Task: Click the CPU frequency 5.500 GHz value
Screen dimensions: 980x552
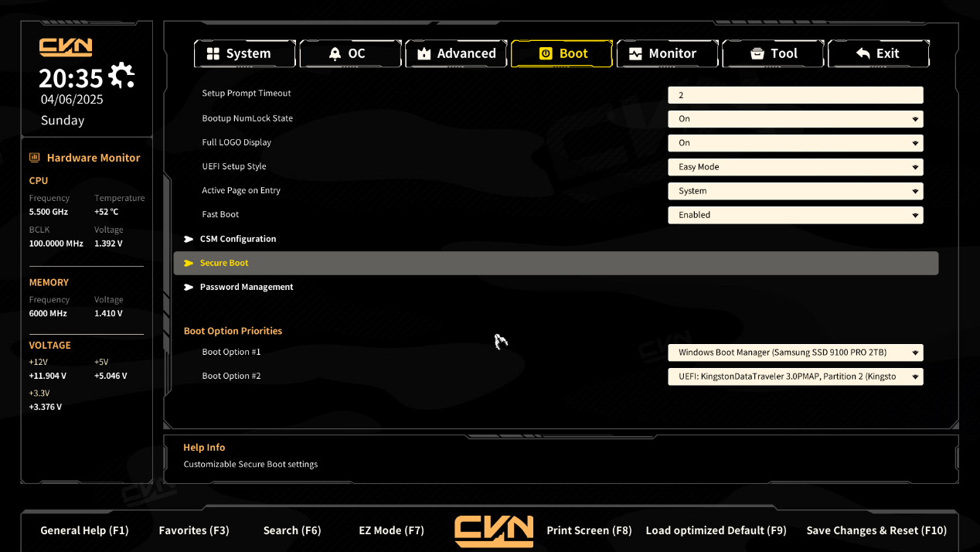Action: click(48, 212)
